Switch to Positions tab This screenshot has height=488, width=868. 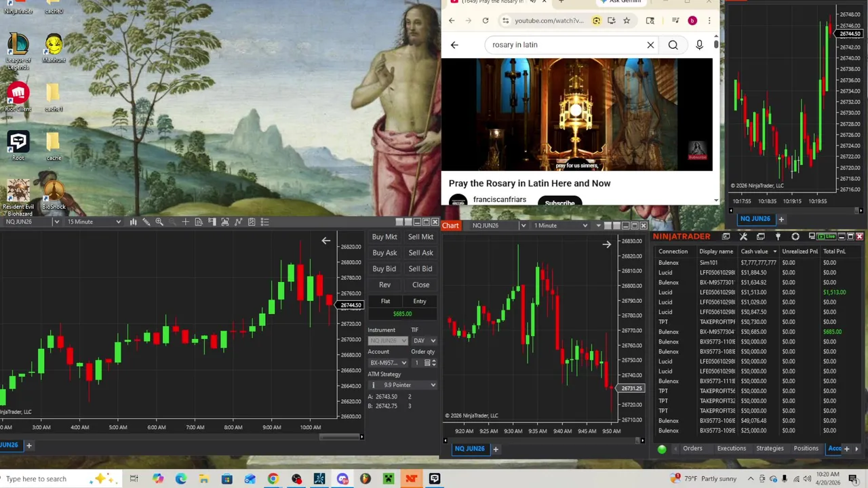806,449
